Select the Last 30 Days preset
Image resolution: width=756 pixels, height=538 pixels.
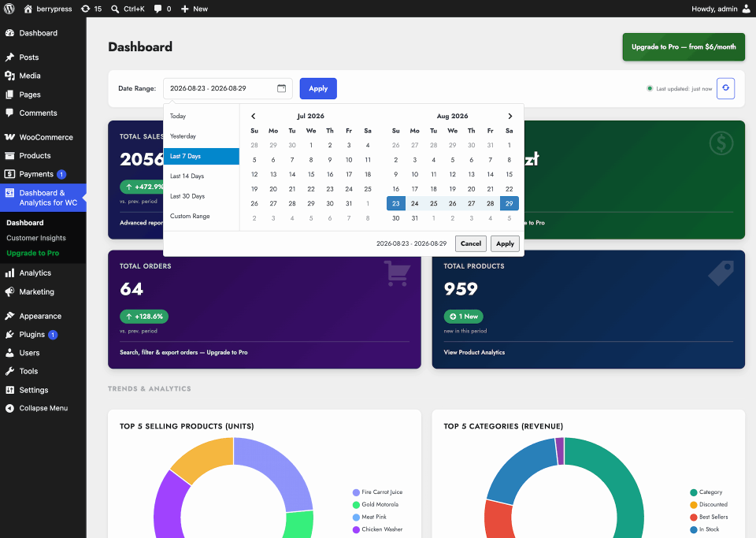coord(202,196)
